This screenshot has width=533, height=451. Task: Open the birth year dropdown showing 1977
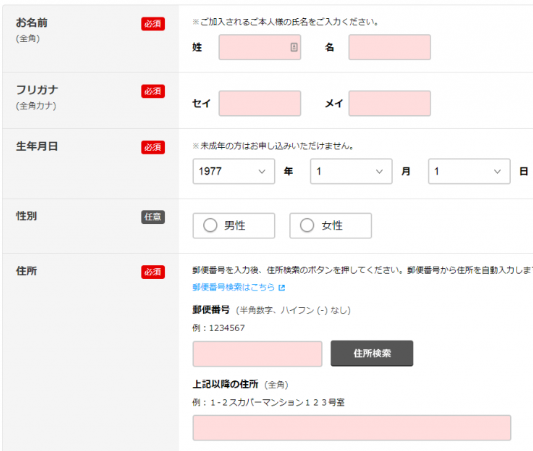point(234,171)
